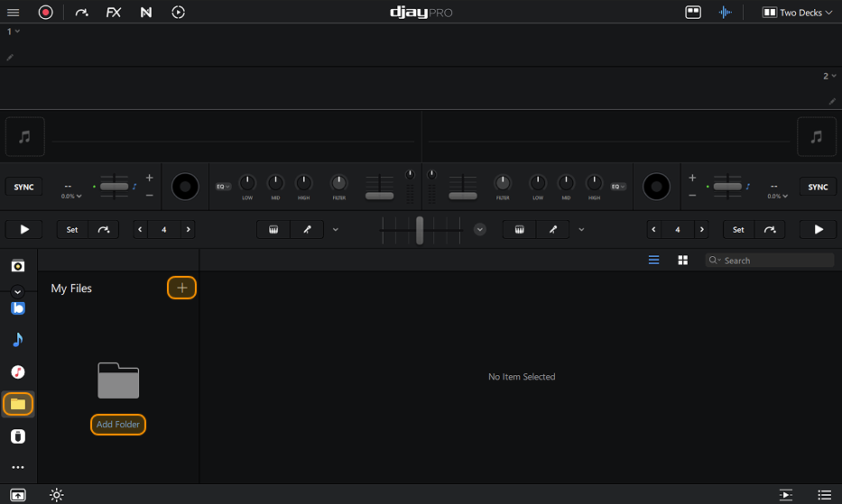Open the blue music note source
Viewport: 842px width, 504px height.
(x=18, y=339)
